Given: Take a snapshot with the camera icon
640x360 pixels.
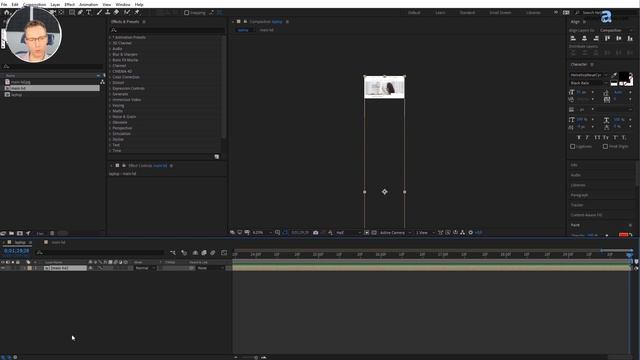Looking at the screenshot, I should click(316, 233).
